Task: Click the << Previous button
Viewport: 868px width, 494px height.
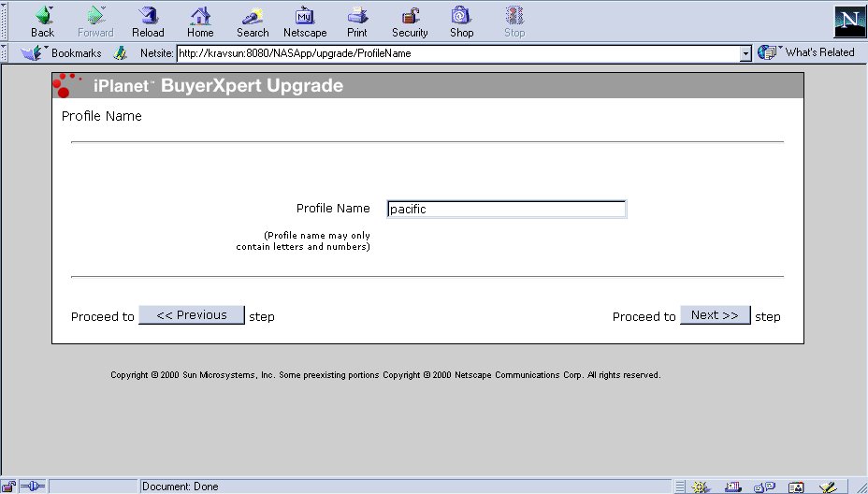Action: click(192, 315)
